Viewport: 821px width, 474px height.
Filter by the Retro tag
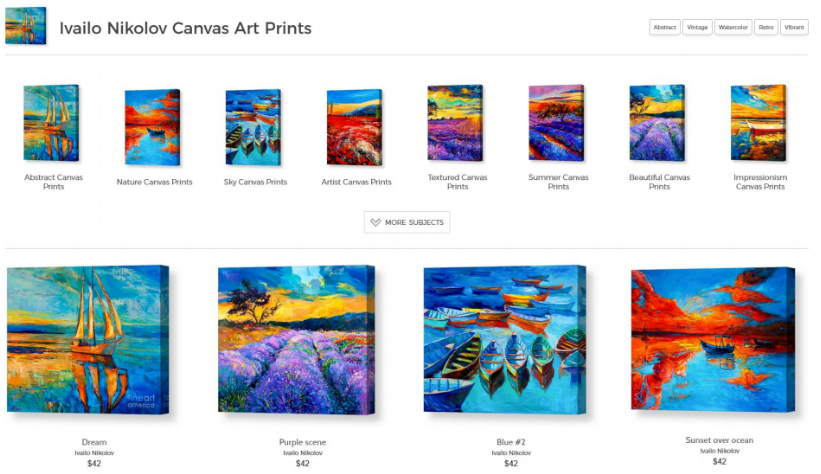pos(766,27)
